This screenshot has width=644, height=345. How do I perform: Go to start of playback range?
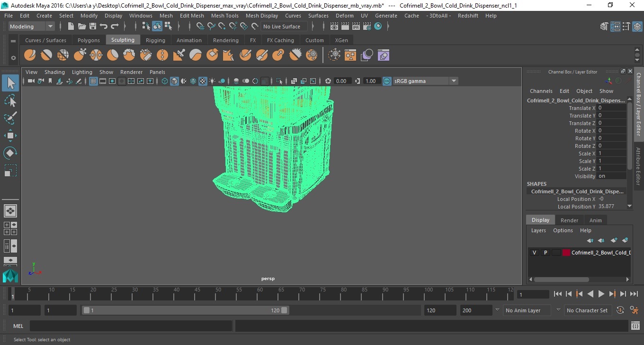point(558,294)
